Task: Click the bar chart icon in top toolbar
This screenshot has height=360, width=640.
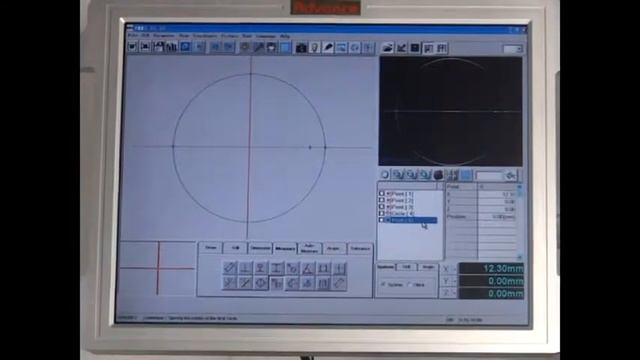Action: 172,47
